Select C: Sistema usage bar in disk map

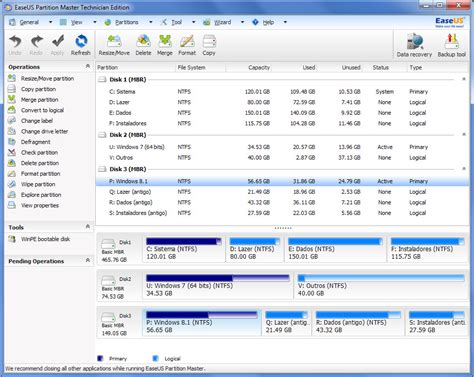point(184,241)
